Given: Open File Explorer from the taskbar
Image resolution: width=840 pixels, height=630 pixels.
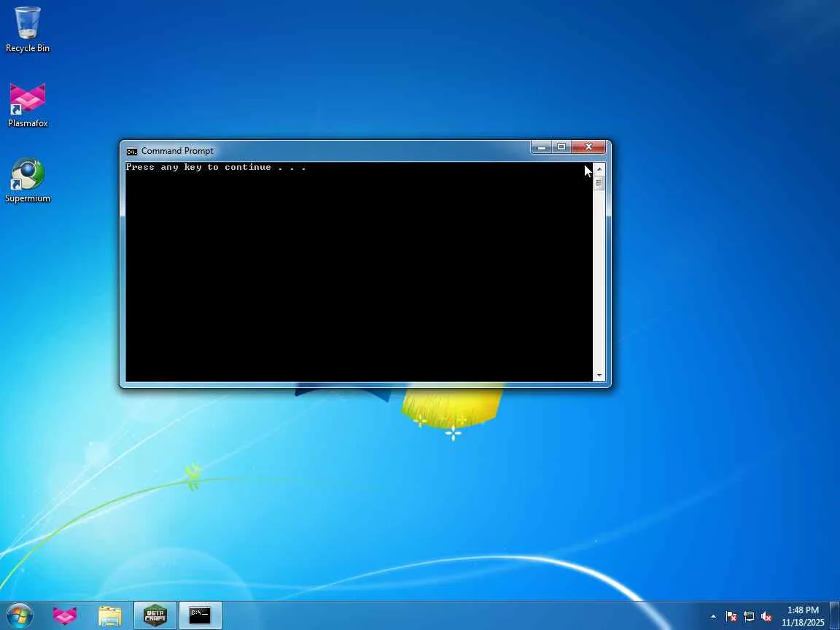Looking at the screenshot, I should point(110,615).
